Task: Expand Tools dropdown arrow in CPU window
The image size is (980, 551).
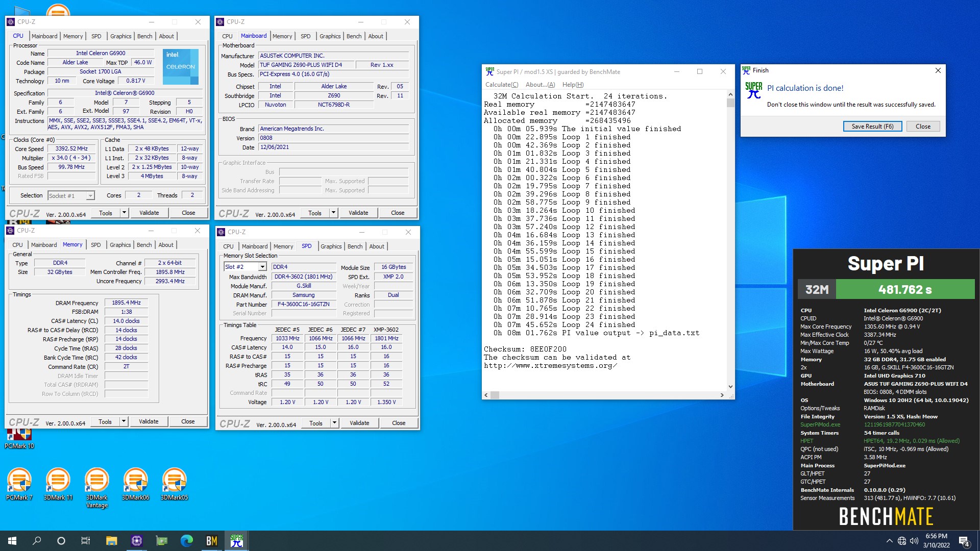Action: click(x=124, y=213)
